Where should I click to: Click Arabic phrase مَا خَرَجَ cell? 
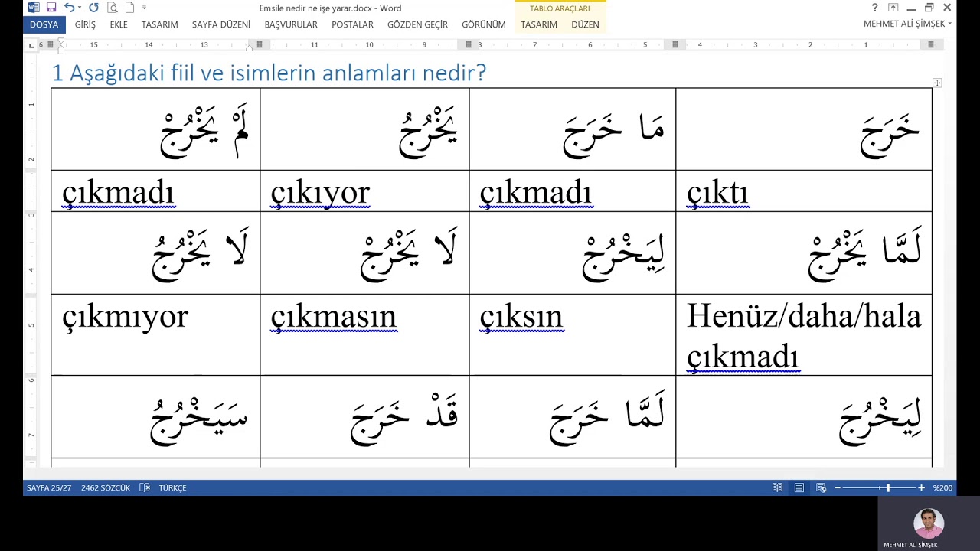[573, 129]
